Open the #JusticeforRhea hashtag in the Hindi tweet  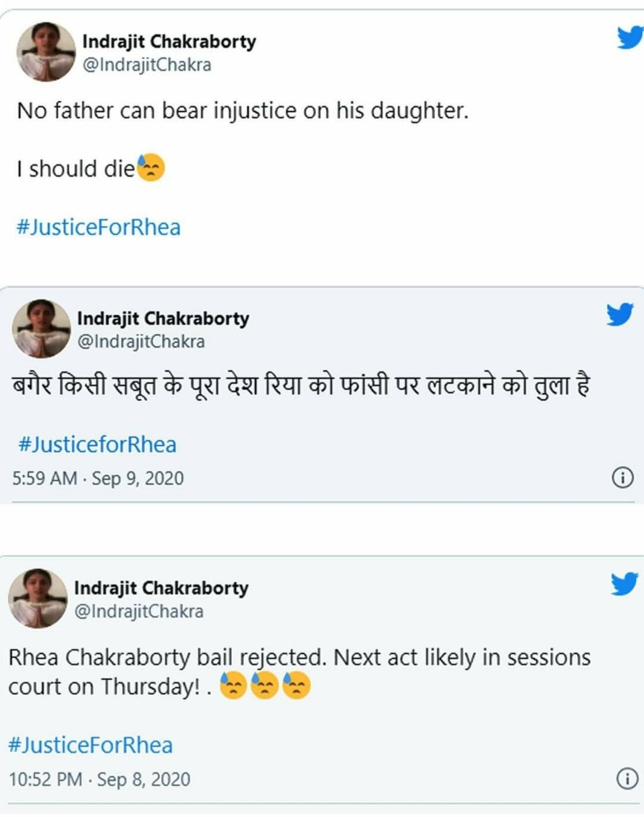(97, 445)
